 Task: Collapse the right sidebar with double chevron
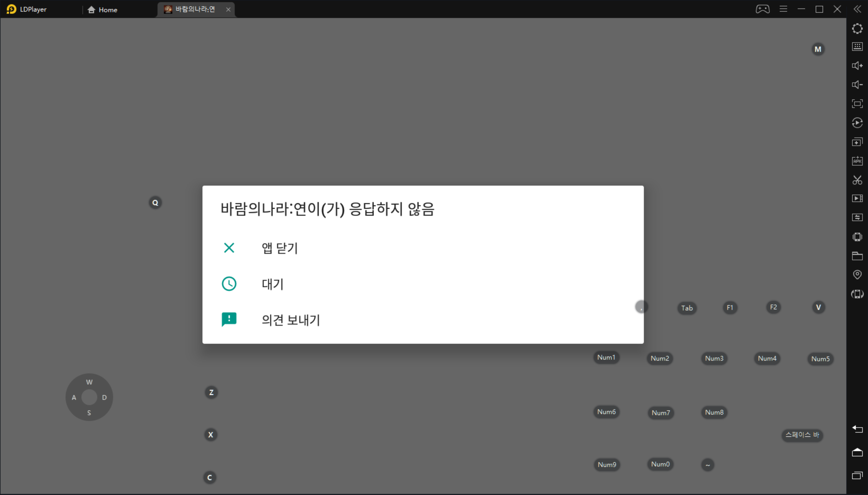pos(857,9)
